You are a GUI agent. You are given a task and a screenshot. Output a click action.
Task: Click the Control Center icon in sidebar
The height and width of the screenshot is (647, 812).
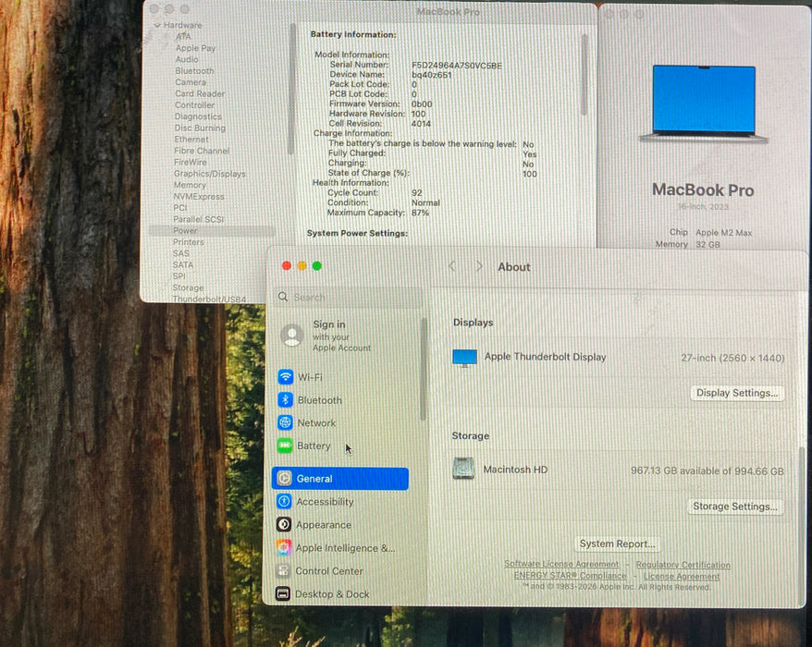pos(283,570)
